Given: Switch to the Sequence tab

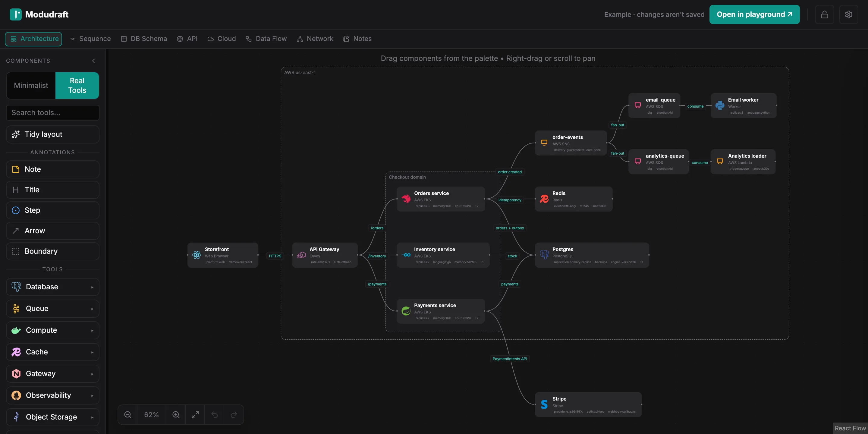Looking at the screenshot, I should click(90, 39).
